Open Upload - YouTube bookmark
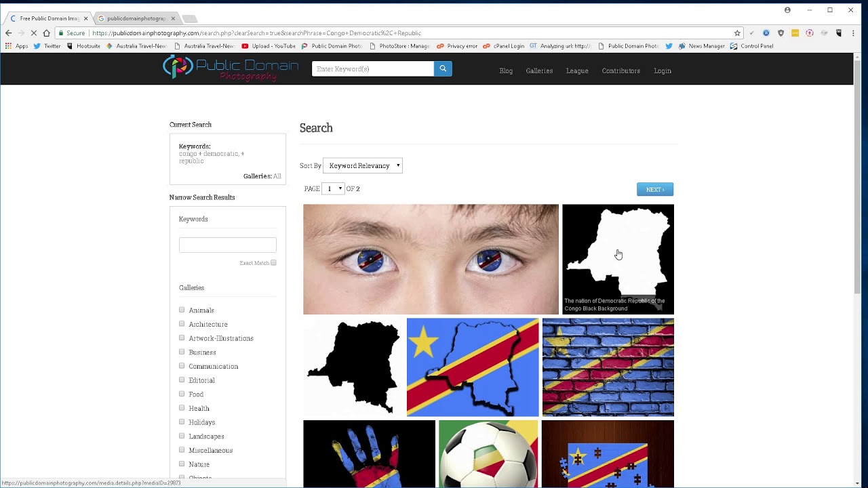 pyautogui.click(x=269, y=46)
